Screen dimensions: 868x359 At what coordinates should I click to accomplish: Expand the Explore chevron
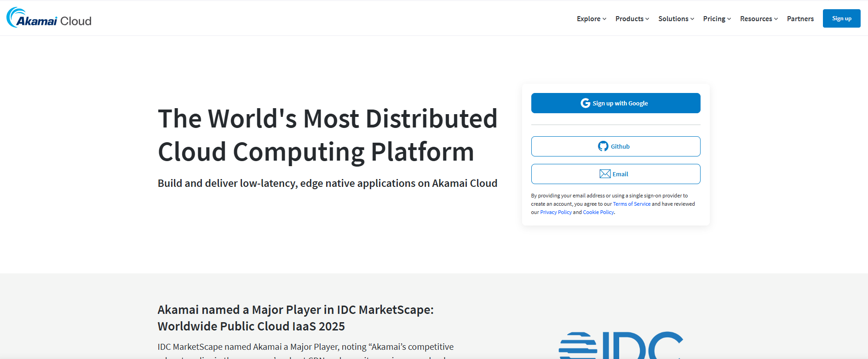click(x=604, y=19)
